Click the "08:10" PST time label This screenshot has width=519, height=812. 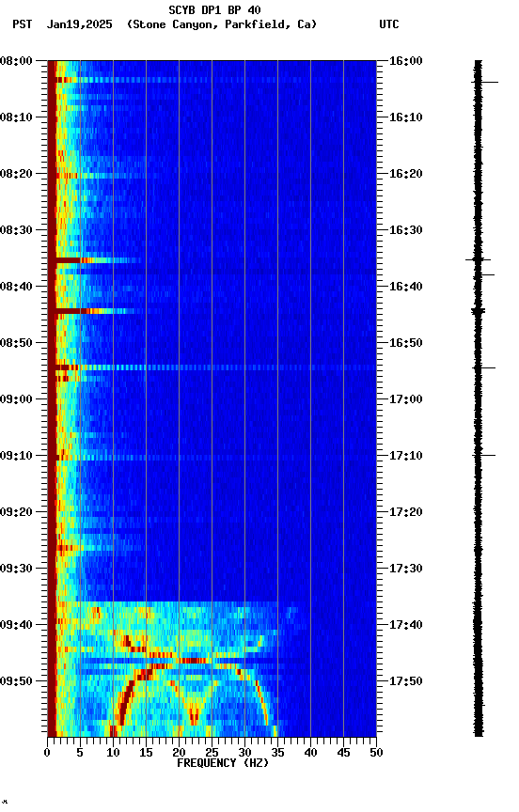point(16,117)
